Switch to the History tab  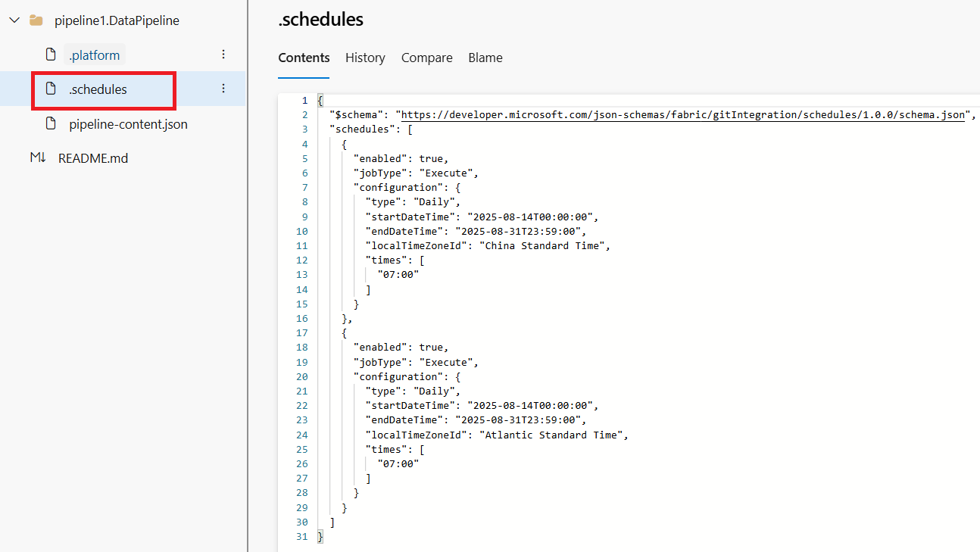pyautogui.click(x=365, y=58)
